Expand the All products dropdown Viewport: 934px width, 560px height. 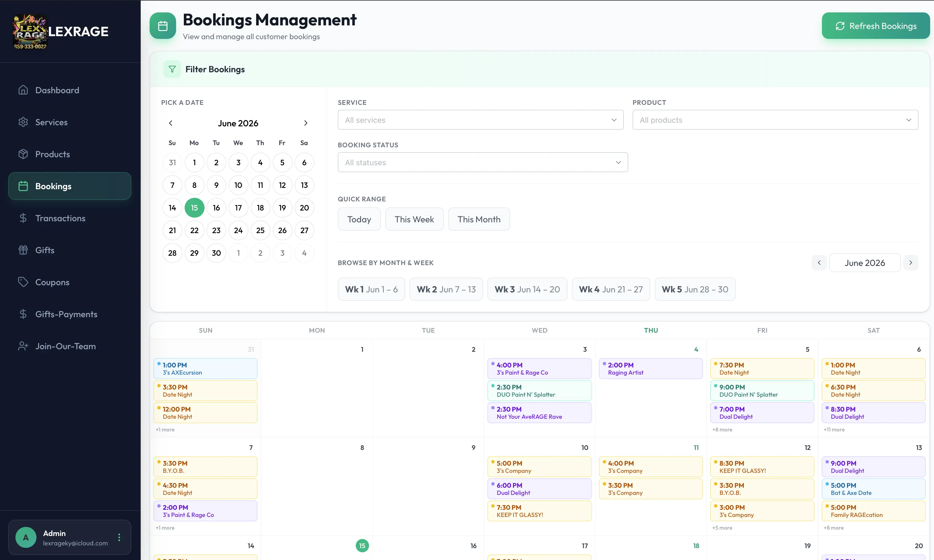click(775, 120)
